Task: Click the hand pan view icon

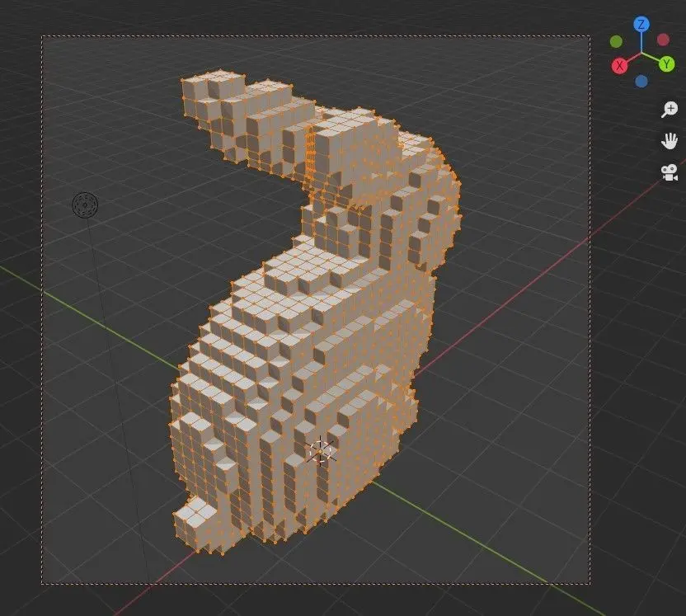Action: click(x=669, y=141)
